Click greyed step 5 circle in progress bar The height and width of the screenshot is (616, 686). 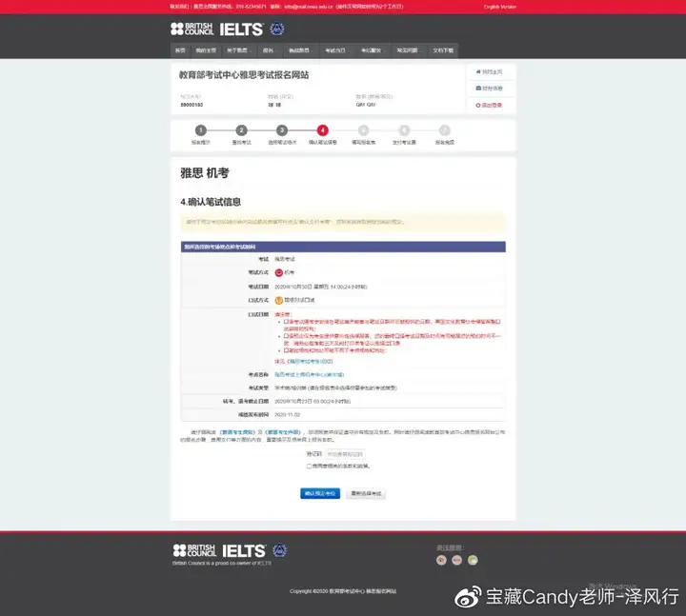[x=364, y=130]
